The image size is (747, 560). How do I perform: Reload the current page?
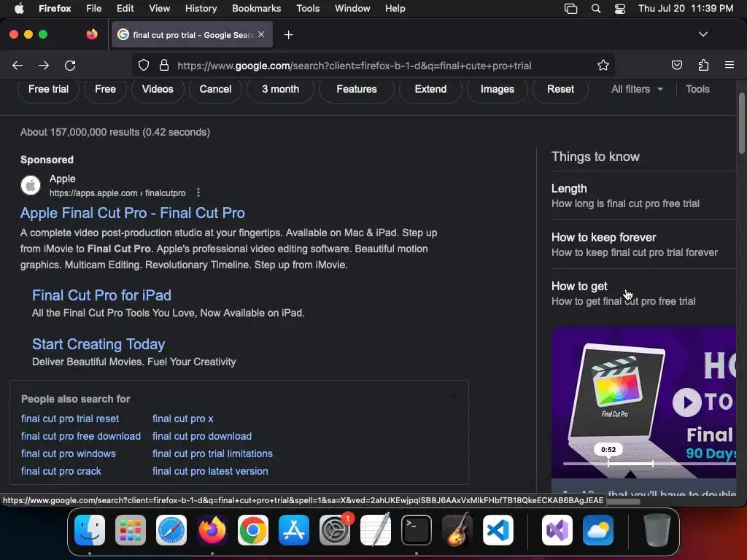(x=70, y=65)
